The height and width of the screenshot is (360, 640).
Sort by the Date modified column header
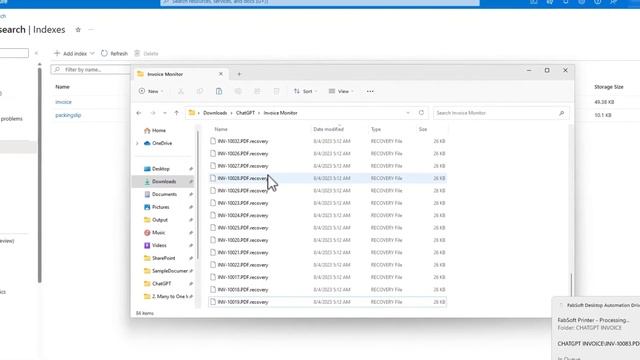click(x=328, y=129)
